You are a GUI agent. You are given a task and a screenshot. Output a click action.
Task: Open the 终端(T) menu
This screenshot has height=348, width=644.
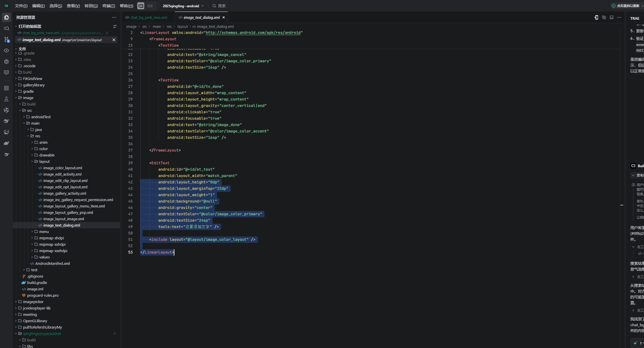pos(109,6)
